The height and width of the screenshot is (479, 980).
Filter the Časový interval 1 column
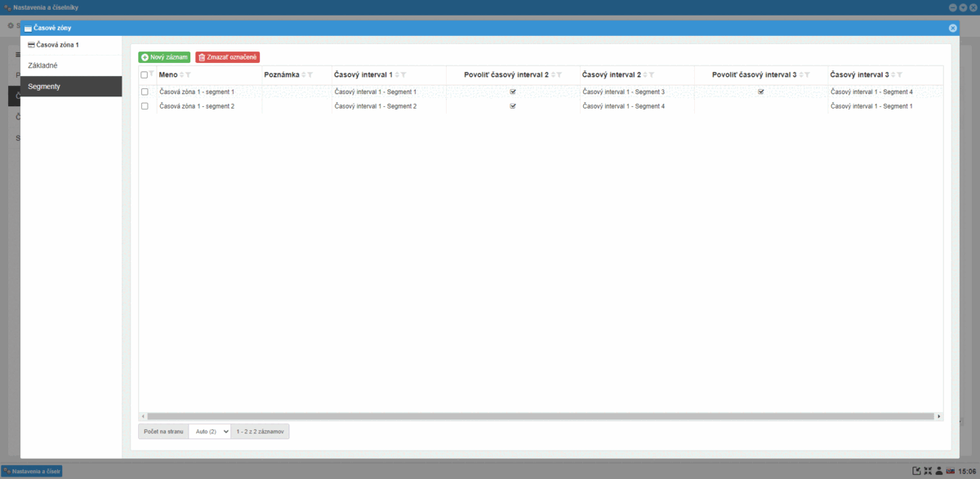tap(403, 74)
